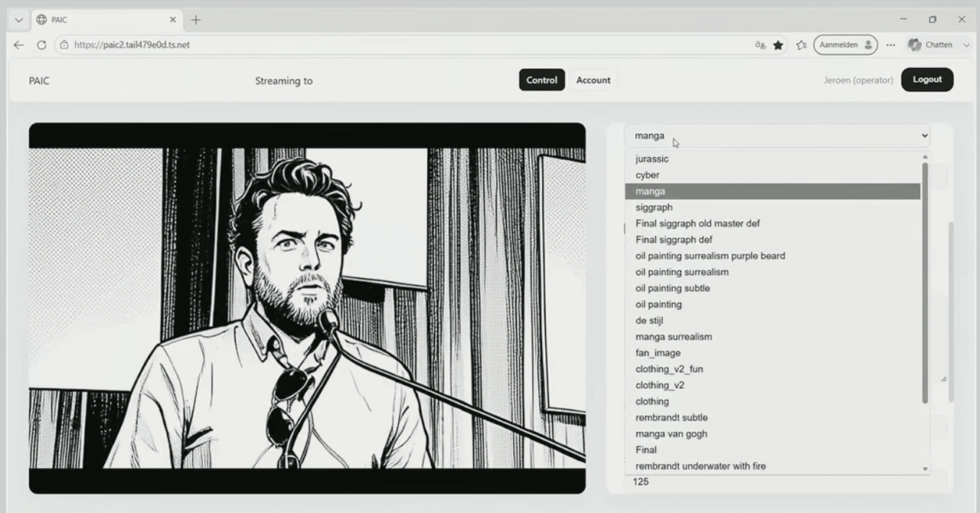This screenshot has width=980, height=513.
Task: Click the Aanmelden sign-in button
Action: [845, 45]
